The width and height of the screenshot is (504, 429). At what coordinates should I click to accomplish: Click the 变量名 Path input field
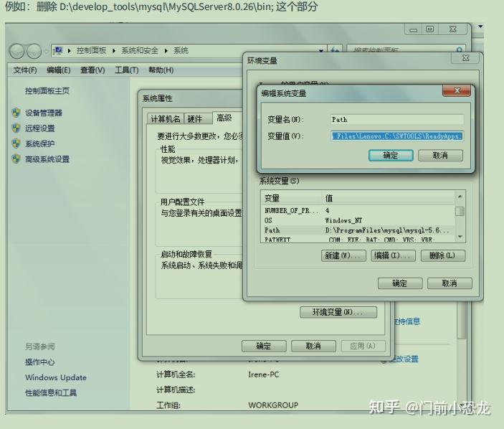(x=397, y=120)
